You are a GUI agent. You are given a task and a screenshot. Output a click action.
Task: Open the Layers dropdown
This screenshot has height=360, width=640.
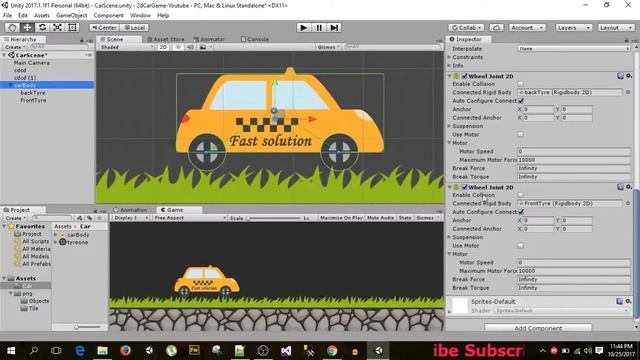click(x=573, y=27)
